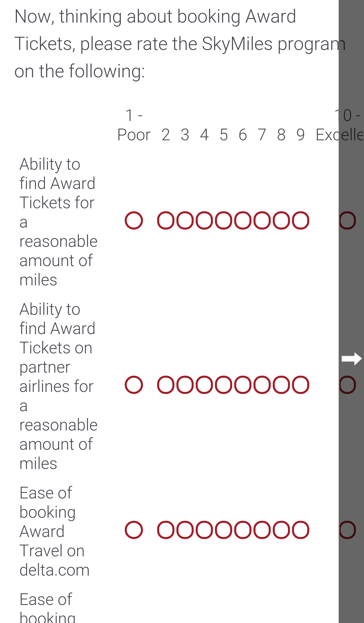Screen dimensions: 364x623
Task: Pick rating 8 for partner airlines tickets
Action: pos(281,385)
